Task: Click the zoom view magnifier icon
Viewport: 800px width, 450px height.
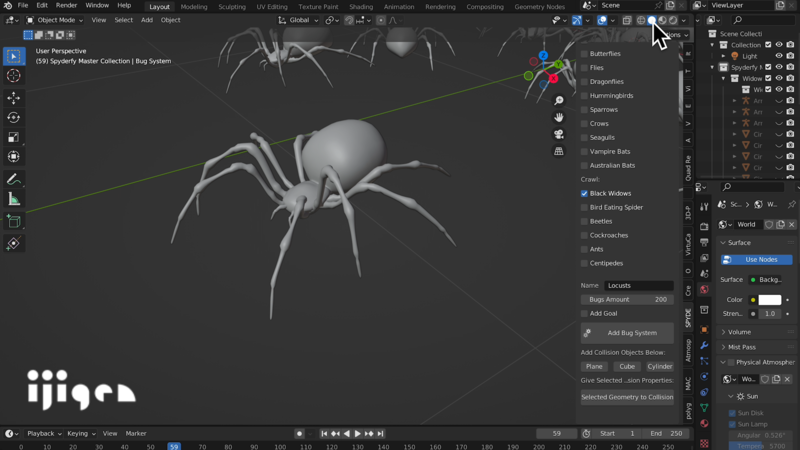Action: (x=559, y=101)
